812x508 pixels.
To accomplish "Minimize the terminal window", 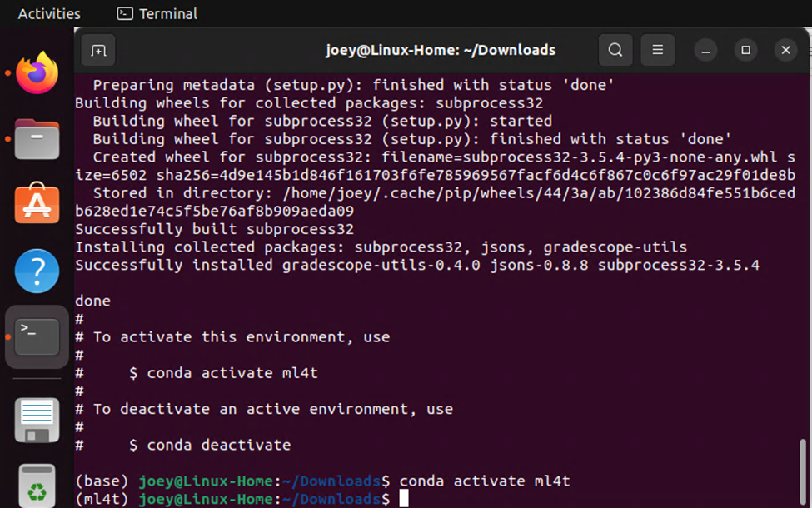I will click(705, 50).
